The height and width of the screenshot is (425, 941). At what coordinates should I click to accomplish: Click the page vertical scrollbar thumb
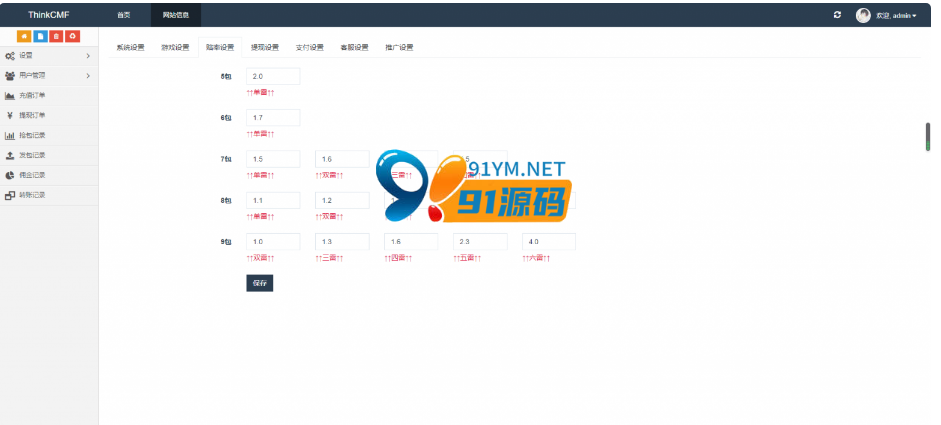[928, 137]
